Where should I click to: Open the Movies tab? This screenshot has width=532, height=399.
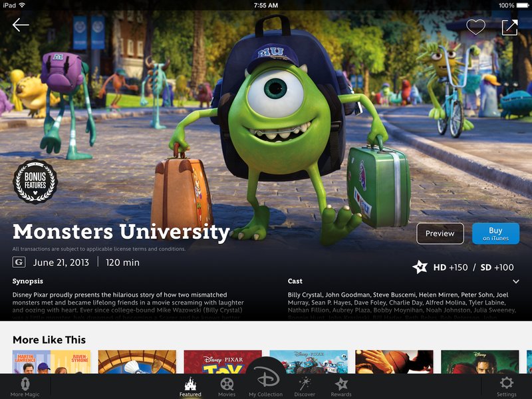227,387
